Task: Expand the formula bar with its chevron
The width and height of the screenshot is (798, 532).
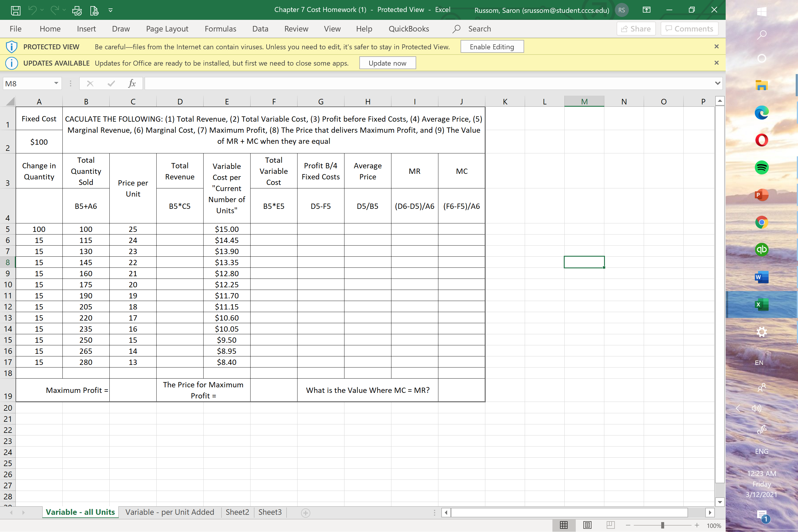Action: point(717,83)
